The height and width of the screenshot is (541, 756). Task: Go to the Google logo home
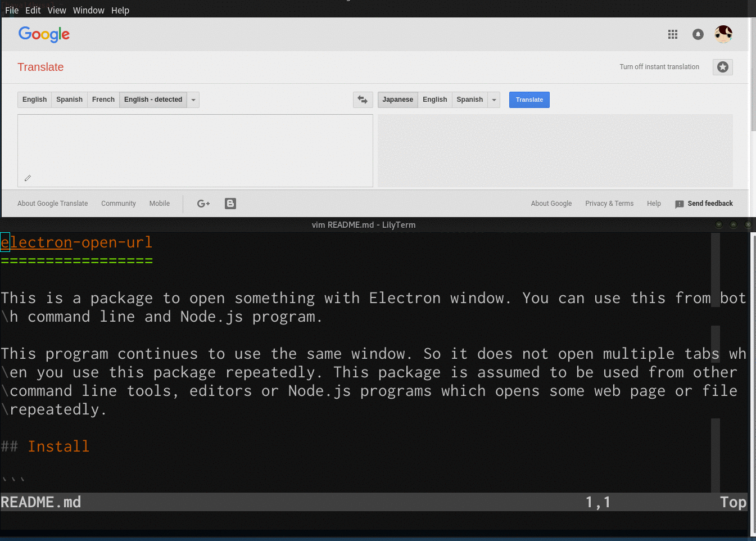[44, 34]
